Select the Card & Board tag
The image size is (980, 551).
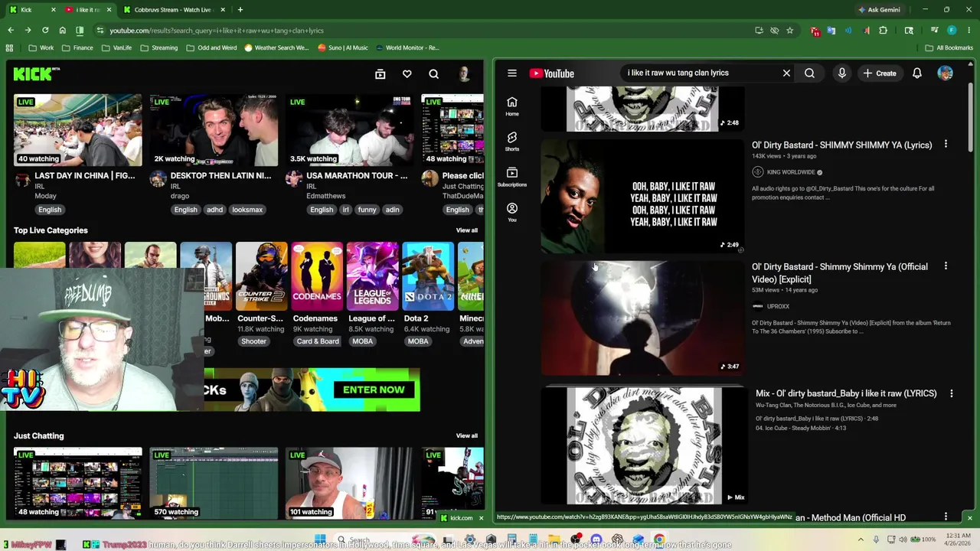[317, 341]
